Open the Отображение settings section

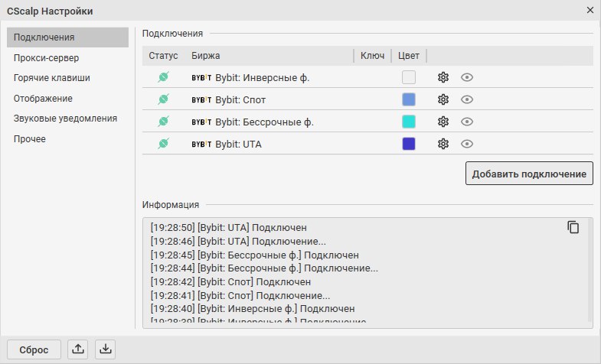pos(43,99)
